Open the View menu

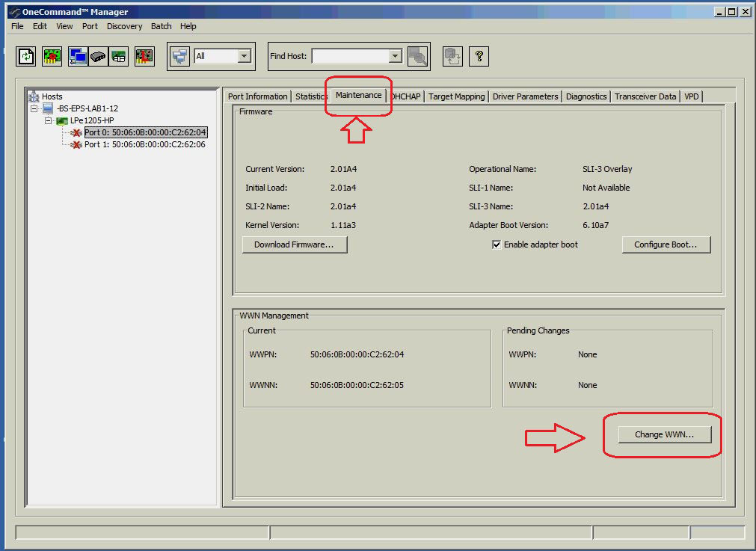coord(64,26)
